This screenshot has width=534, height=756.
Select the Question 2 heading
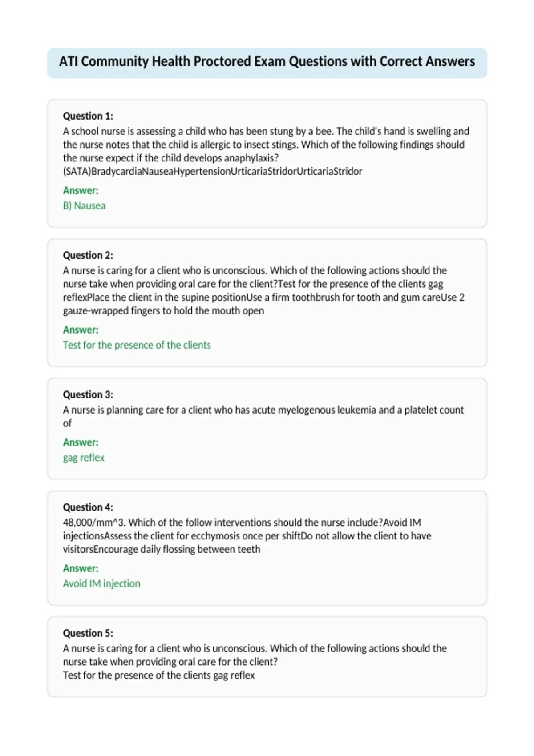pyautogui.click(x=88, y=255)
